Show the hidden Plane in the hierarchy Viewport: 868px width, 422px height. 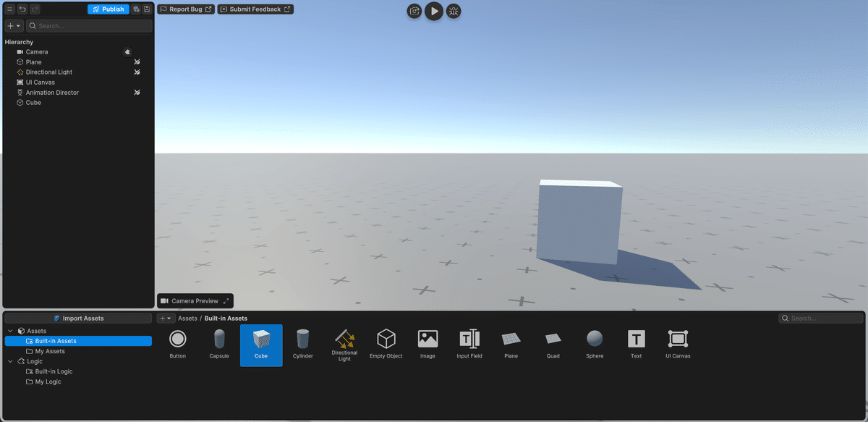[137, 62]
